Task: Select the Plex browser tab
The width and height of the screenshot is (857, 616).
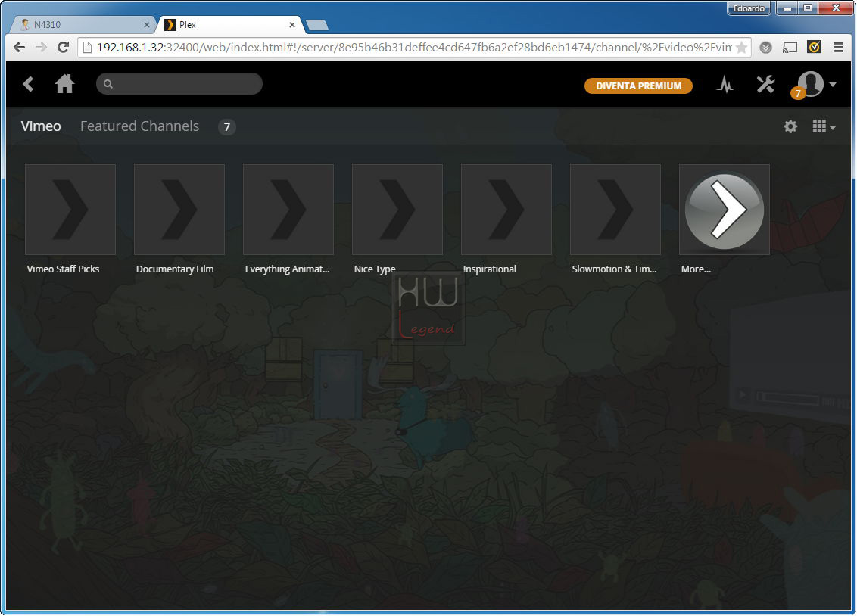Action: [x=229, y=24]
